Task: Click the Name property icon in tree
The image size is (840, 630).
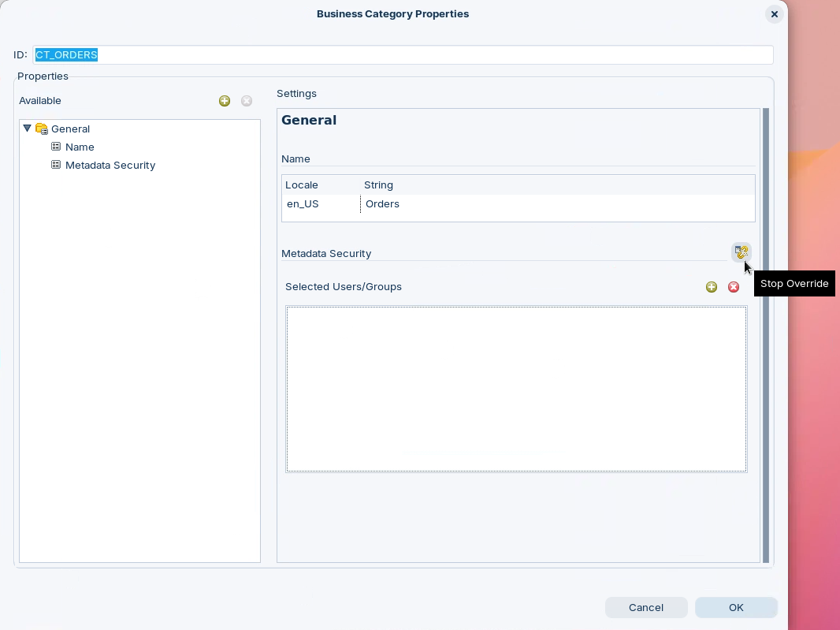Action: coord(56,147)
